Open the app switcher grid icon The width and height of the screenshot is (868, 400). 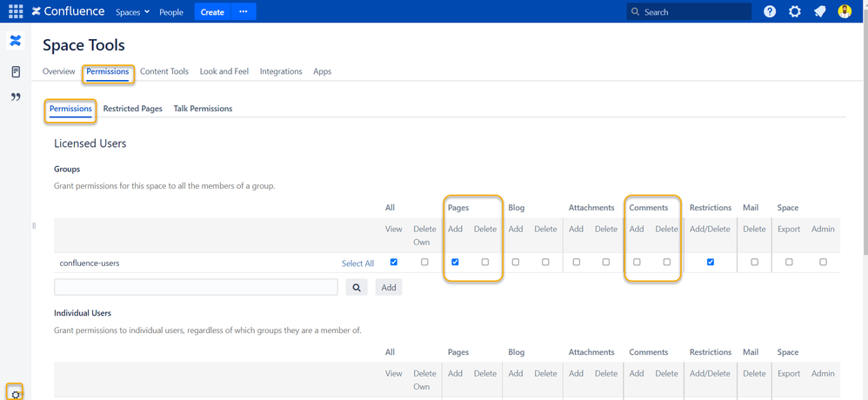click(x=16, y=11)
